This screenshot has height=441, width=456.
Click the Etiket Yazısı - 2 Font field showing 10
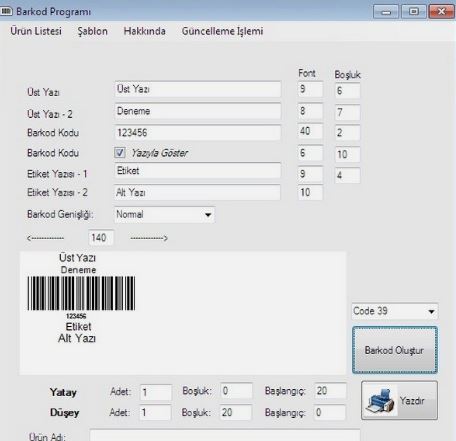(310, 193)
